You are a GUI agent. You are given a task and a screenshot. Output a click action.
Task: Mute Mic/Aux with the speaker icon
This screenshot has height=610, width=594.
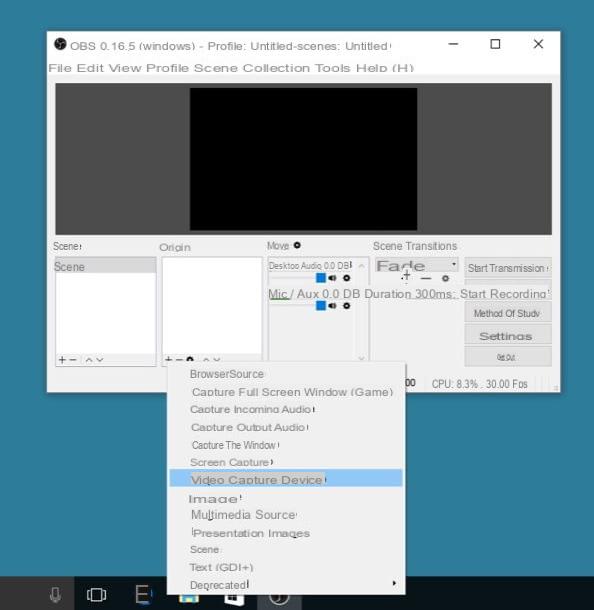(x=332, y=306)
